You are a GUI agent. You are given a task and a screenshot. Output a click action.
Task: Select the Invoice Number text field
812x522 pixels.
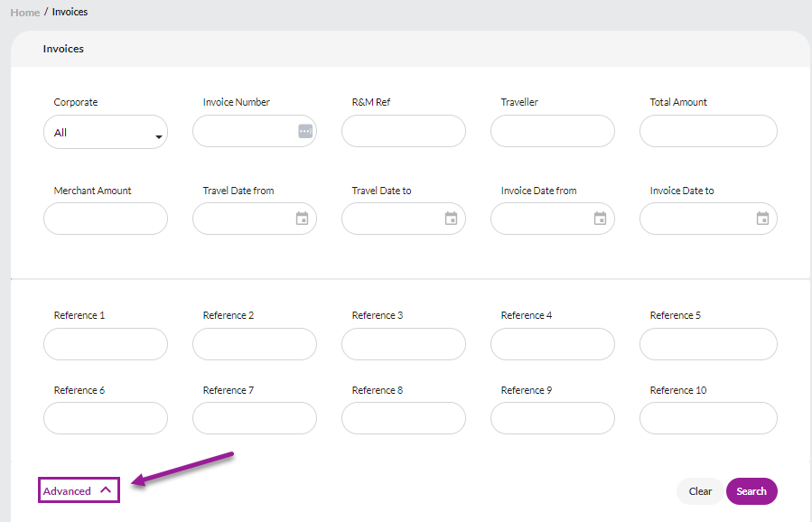(x=246, y=131)
